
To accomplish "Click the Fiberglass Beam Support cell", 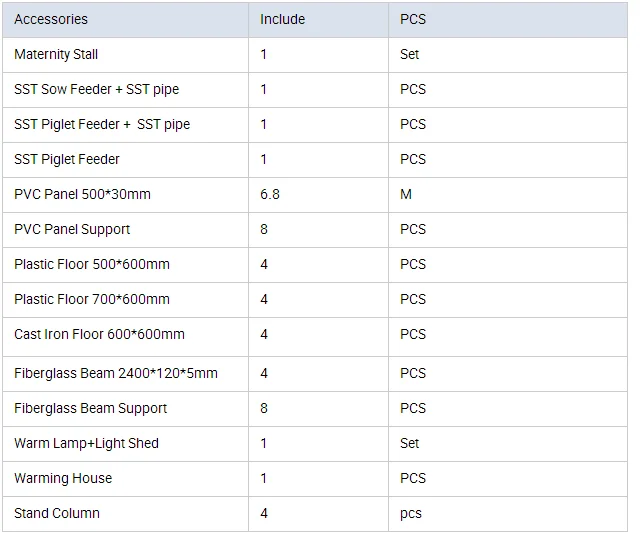I will tap(90, 408).
